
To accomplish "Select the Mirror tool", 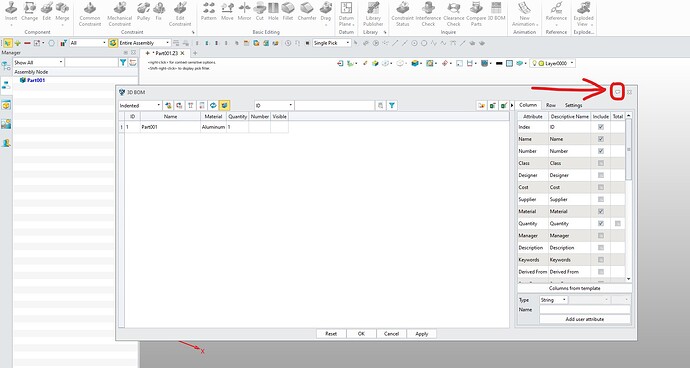I will tap(244, 11).
